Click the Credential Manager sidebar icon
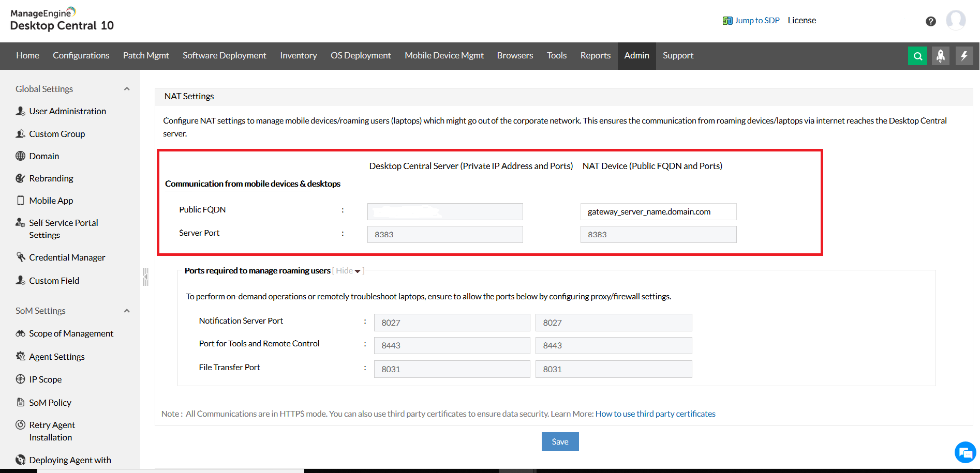 pos(21,257)
